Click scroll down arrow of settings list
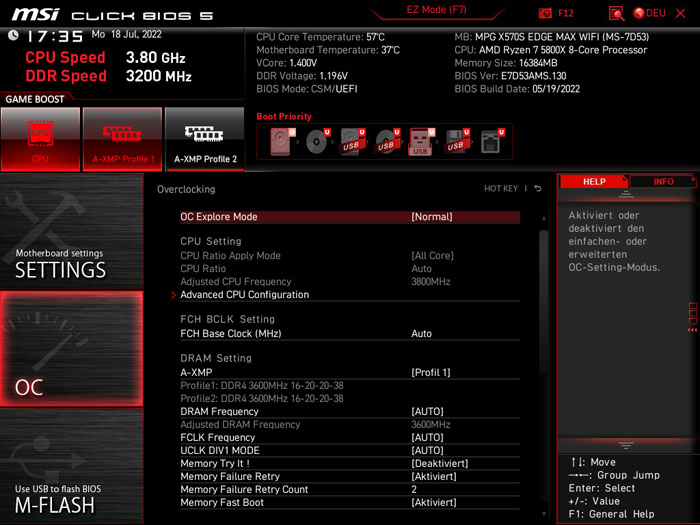Viewport: 700px width, 525px height. point(543,514)
